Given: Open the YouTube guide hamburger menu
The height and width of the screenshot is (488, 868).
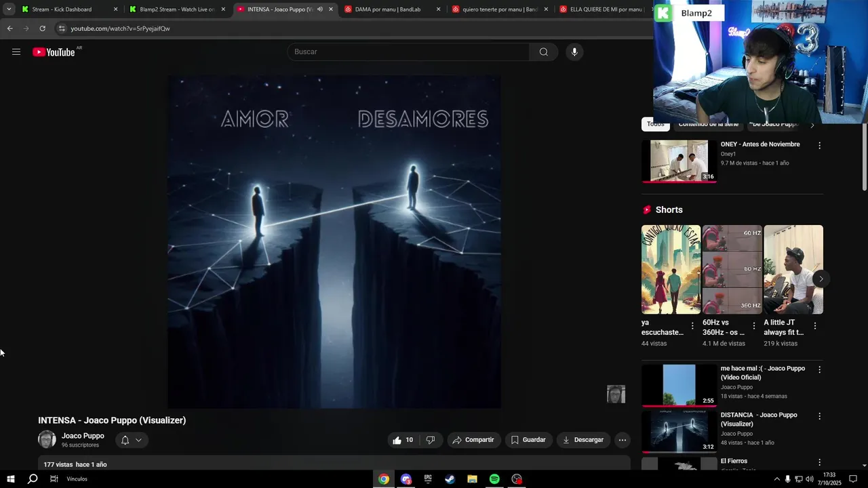Looking at the screenshot, I should pos(16,52).
